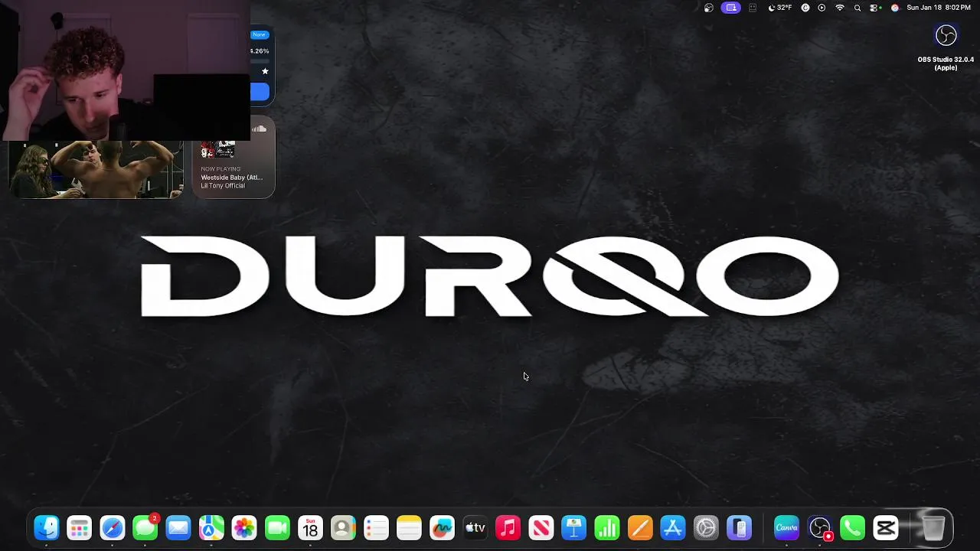Open Finder from the dock

point(47,528)
